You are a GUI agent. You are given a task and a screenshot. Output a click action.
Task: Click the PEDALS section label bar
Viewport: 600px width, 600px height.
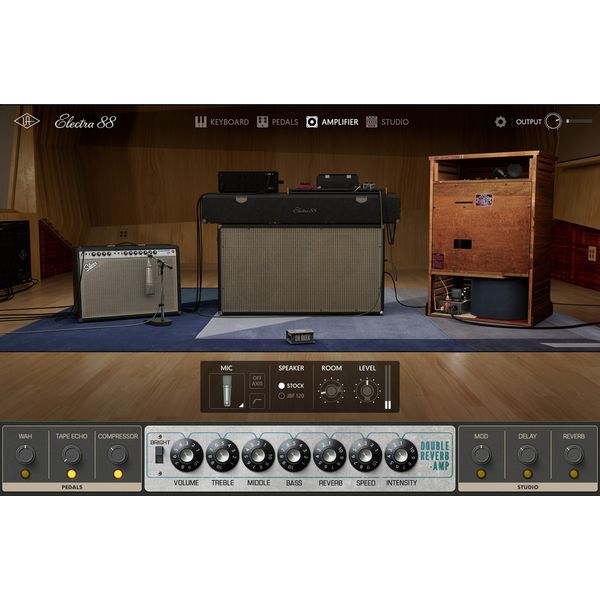point(72,487)
